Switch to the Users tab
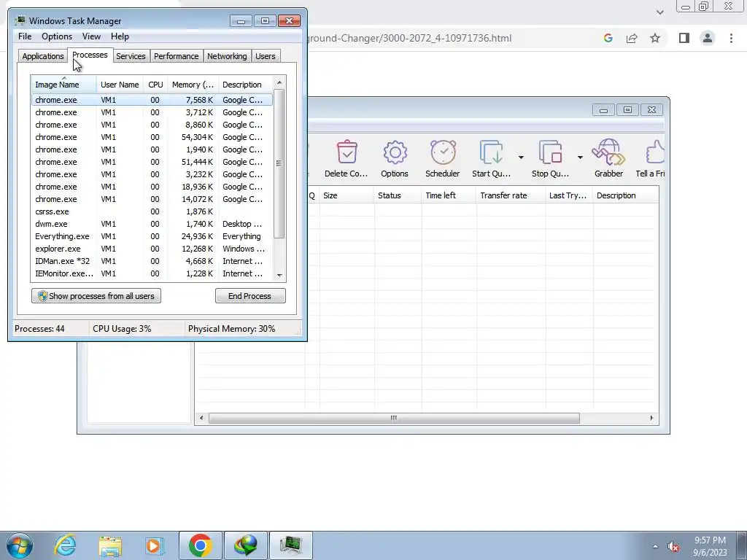Screen dimensions: 747x560 [266, 56]
